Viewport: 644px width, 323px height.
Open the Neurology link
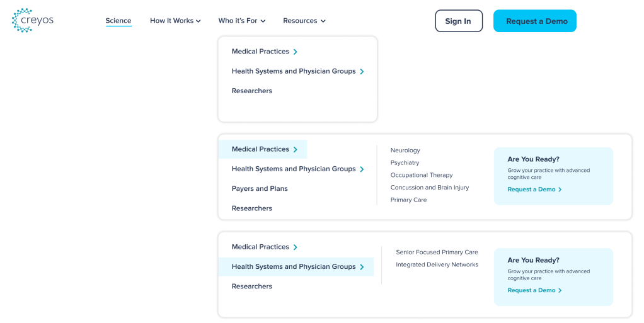(x=405, y=150)
